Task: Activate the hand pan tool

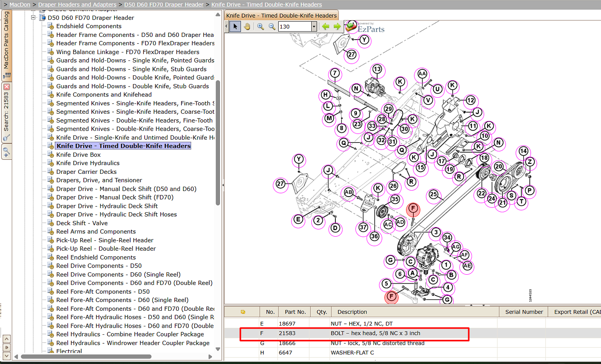Action: 247,26
